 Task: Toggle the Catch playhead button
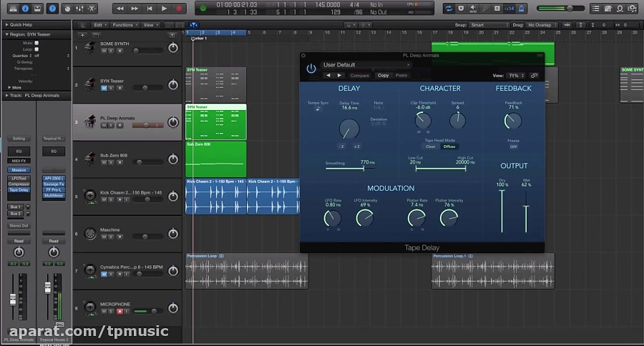(193, 25)
